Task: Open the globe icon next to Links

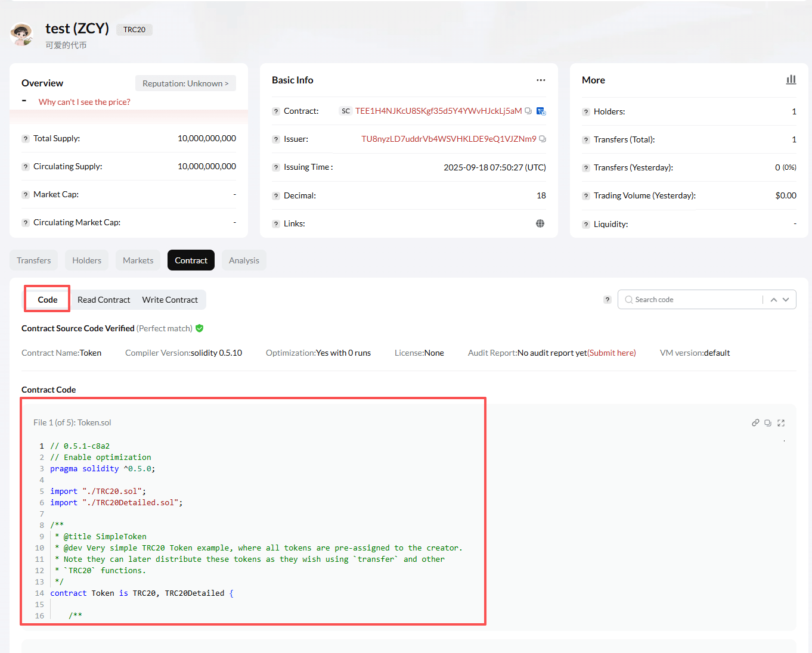Action: [x=540, y=223]
